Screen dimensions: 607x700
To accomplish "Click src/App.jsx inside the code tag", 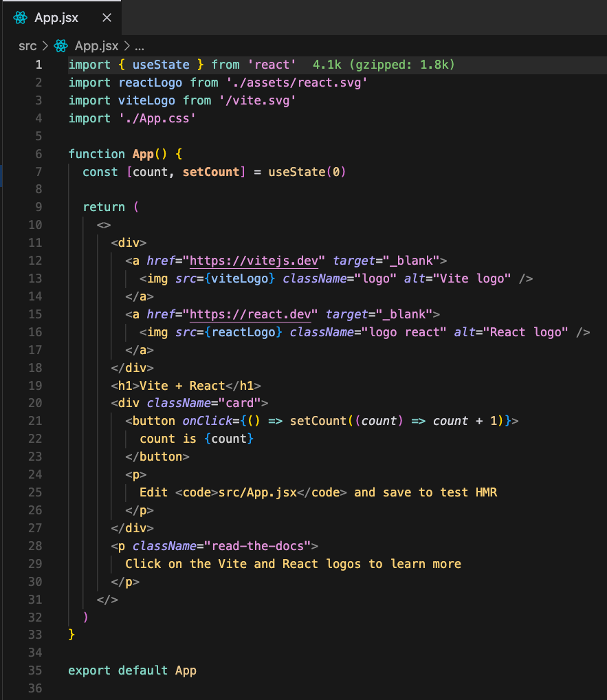I will 258,492.
